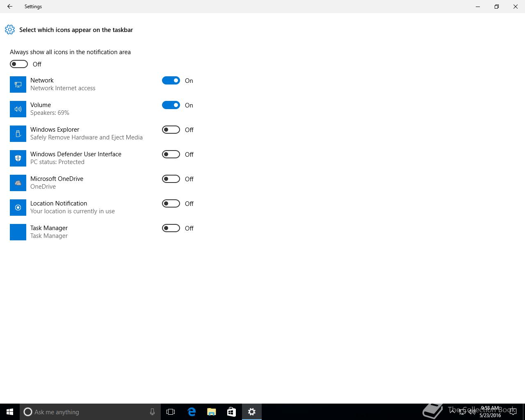
Task: Click the Microsoft OneDrive cloud icon
Action: 18,183
